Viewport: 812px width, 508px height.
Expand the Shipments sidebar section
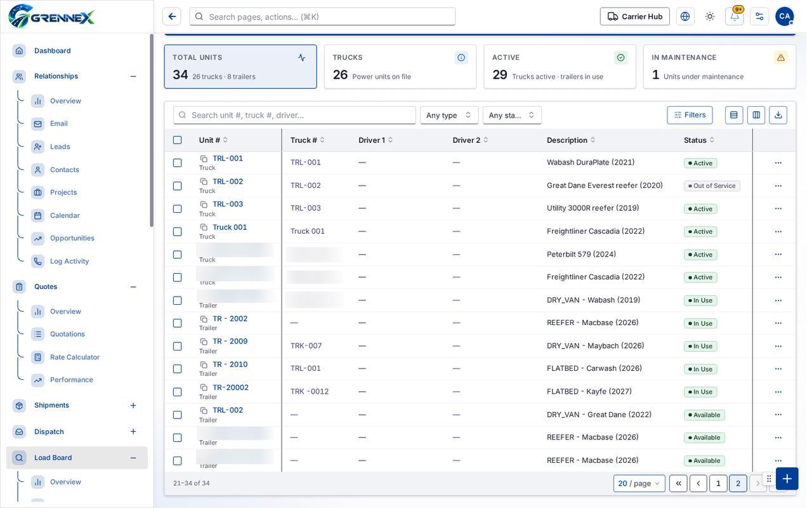pos(133,406)
